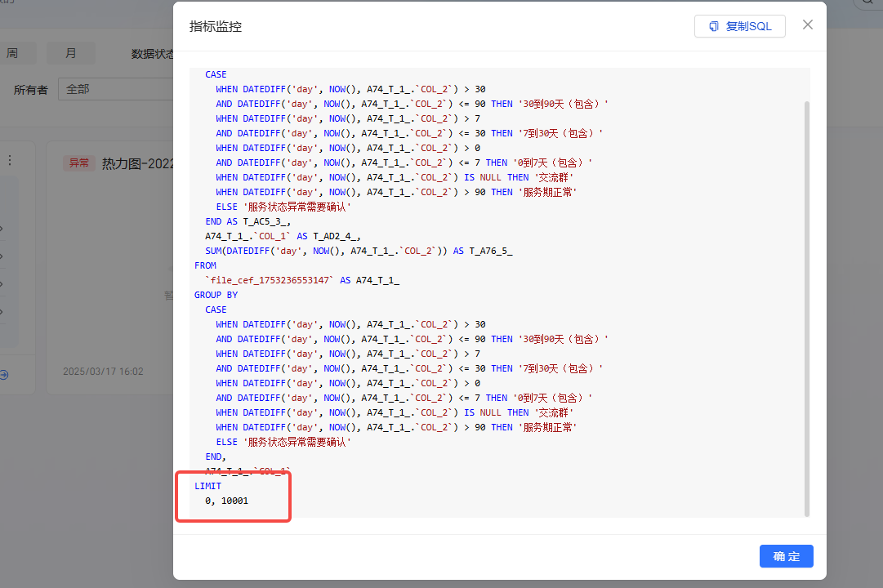Click the red 异常 status tag
Viewport: 883px width, 588px height.
pyautogui.click(x=79, y=163)
